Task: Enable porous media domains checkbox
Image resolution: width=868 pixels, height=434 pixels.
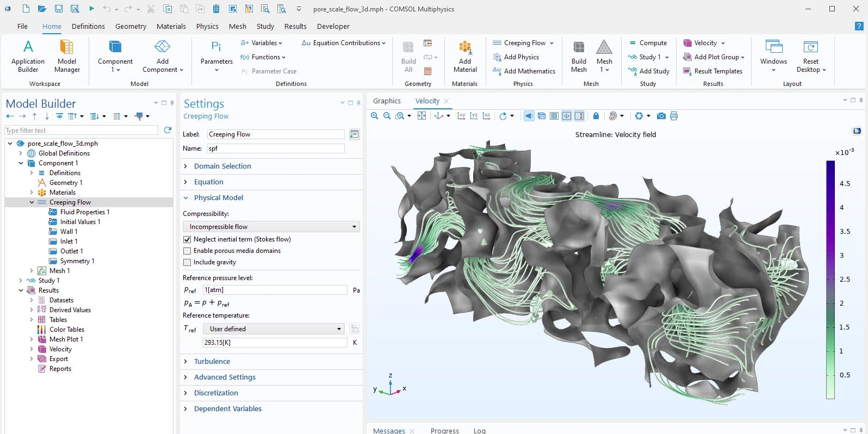Action: [187, 251]
